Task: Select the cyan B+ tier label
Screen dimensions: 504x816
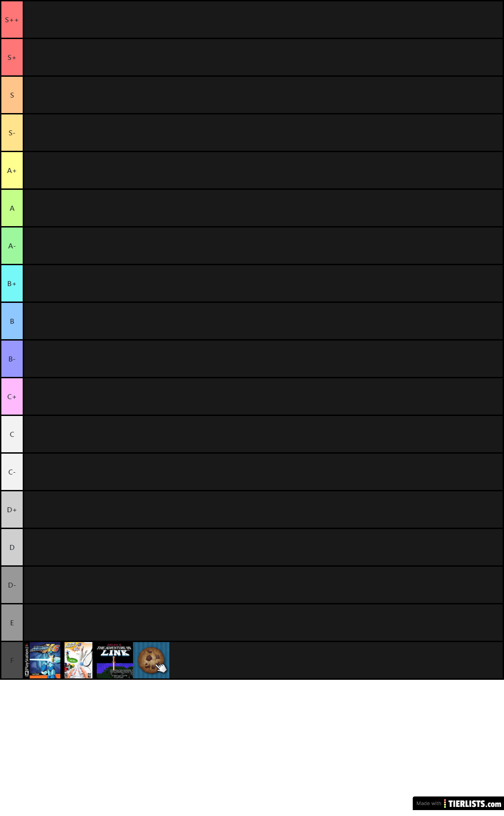Action: click(12, 283)
